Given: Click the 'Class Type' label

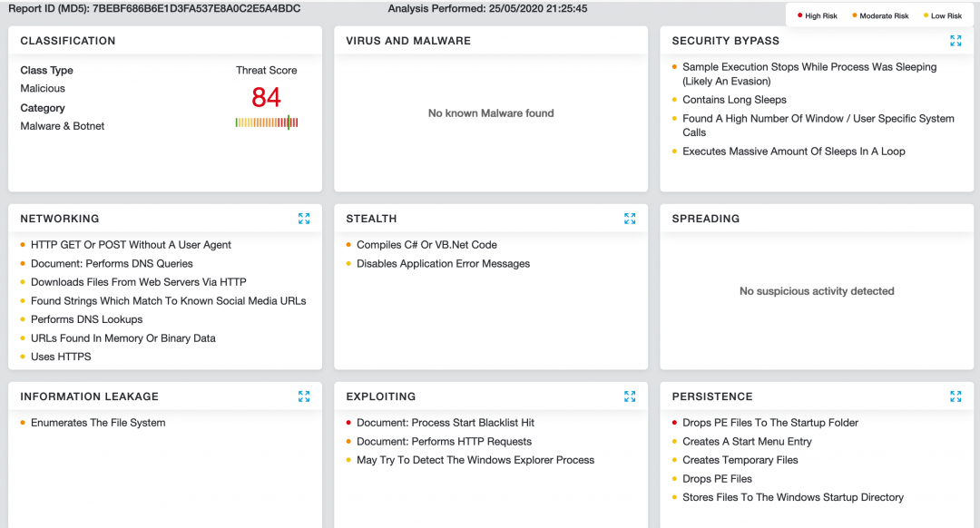Looking at the screenshot, I should coord(46,71).
